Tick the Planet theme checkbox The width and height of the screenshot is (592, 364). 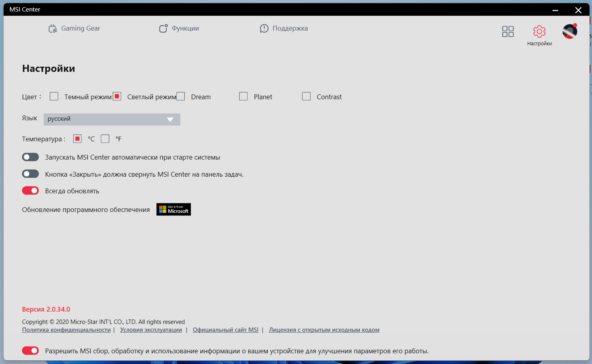click(243, 96)
